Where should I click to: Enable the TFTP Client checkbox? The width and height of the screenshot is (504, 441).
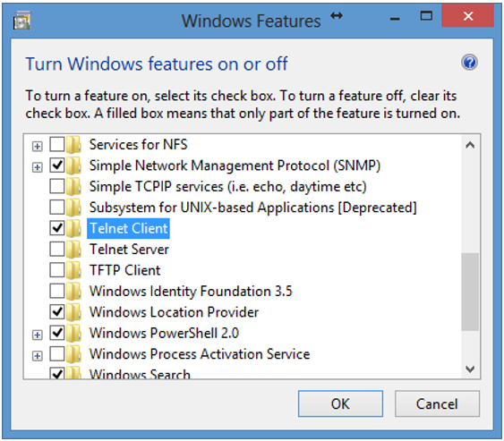[x=57, y=270]
